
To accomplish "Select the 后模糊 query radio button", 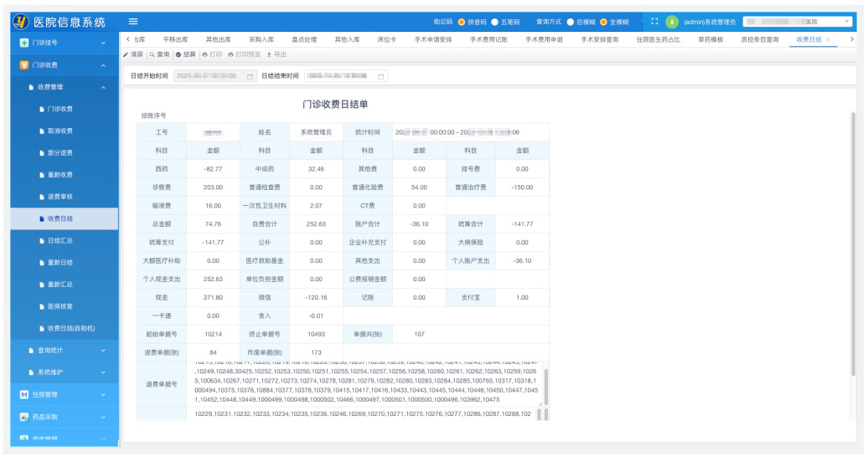I will pos(571,22).
